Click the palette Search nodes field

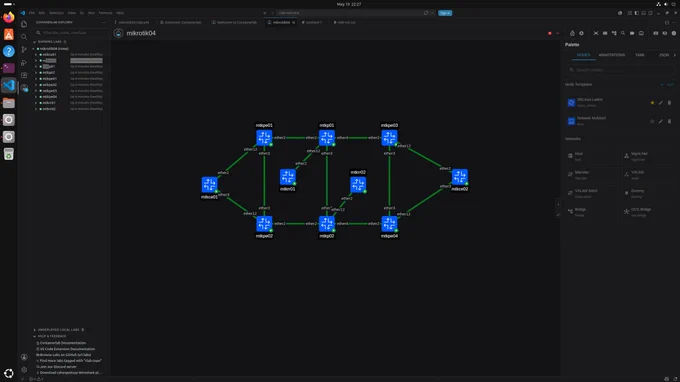[621, 70]
